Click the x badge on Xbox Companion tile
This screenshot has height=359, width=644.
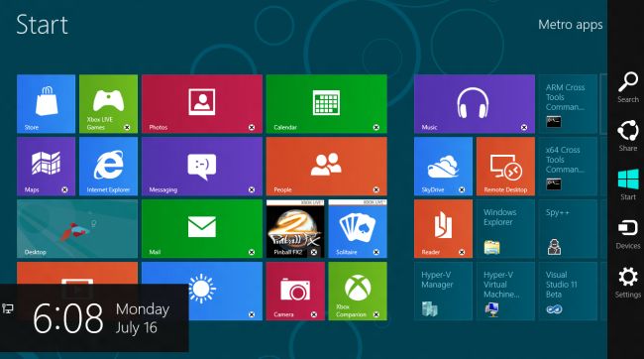click(x=376, y=314)
